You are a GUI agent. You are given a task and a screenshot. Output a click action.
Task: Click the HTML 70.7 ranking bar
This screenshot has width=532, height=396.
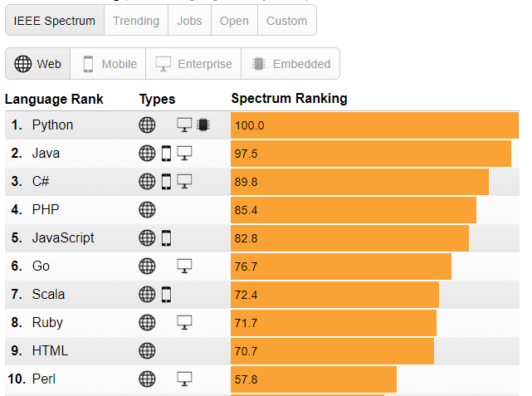[332, 351]
